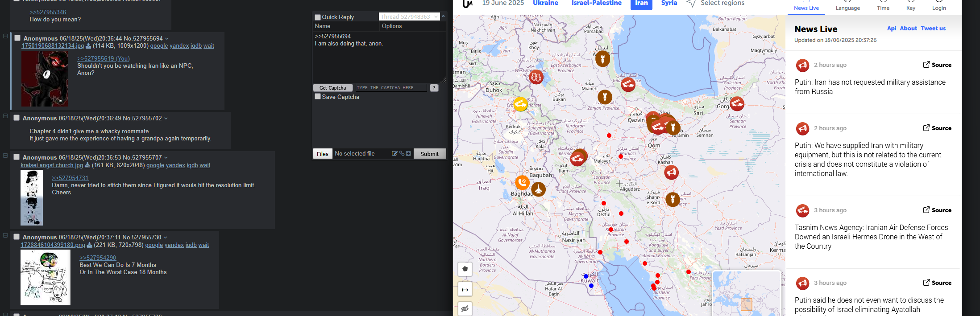Check the box for post No.527955694

(17, 38)
